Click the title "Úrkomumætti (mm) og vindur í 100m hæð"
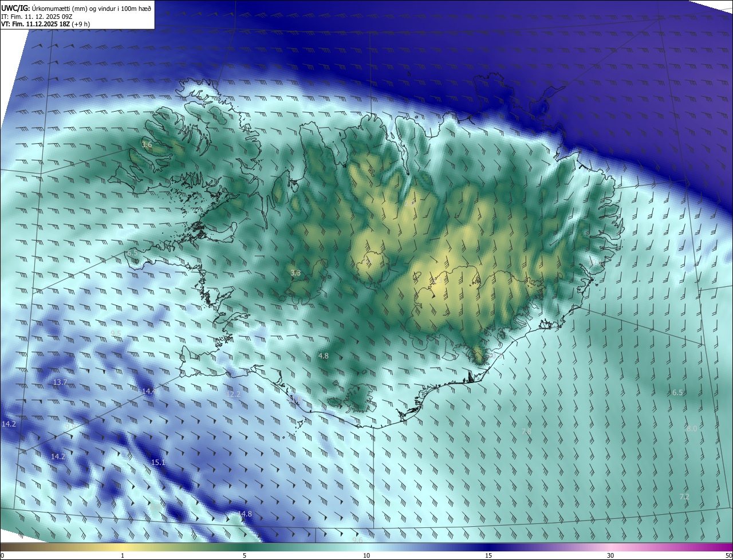This screenshot has height=560, width=733. point(92,7)
